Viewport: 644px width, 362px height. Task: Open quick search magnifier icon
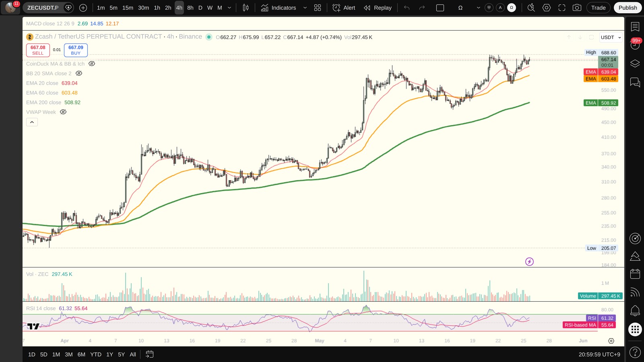click(x=531, y=8)
